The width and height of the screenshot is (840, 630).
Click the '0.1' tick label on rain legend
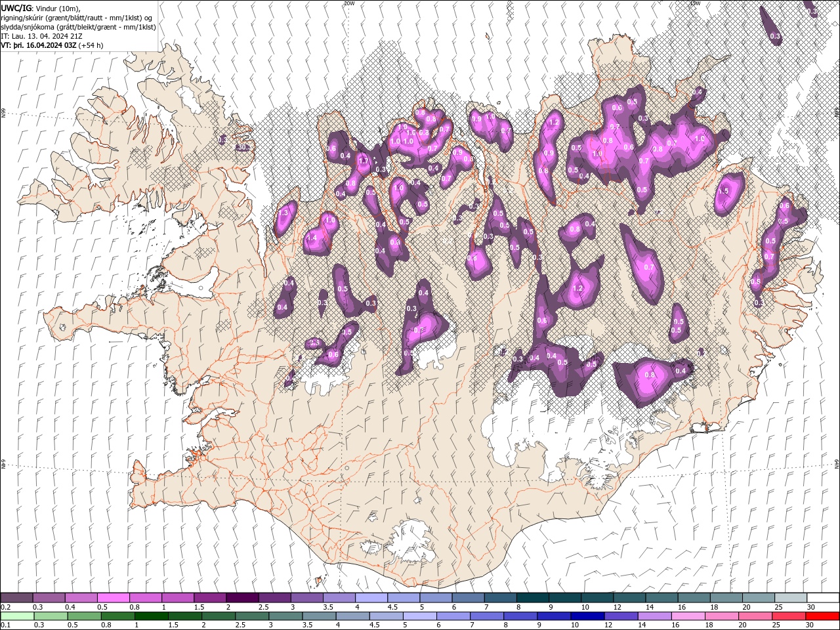pyautogui.click(x=6, y=625)
